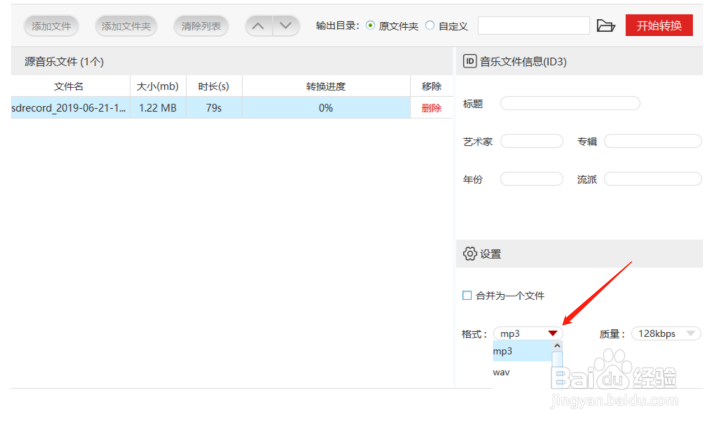Click the 添加文件夹 button

tap(126, 26)
